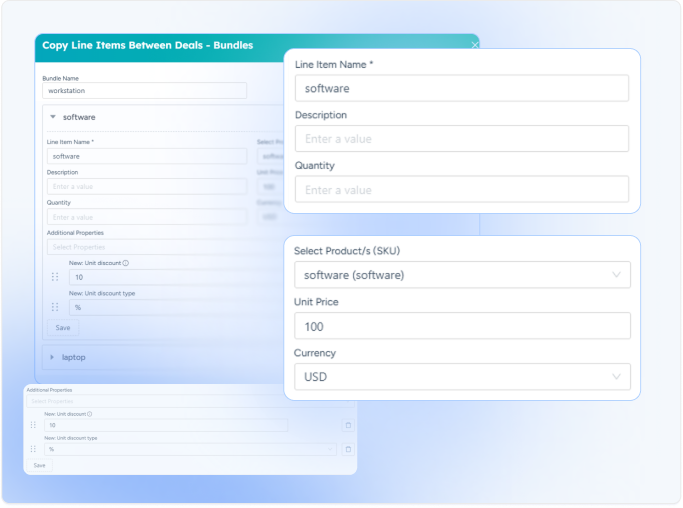The height and width of the screenshot is (508, 683).
Task: Open the % discount type dropdown in the lower panel
Action: coord(190,450)
